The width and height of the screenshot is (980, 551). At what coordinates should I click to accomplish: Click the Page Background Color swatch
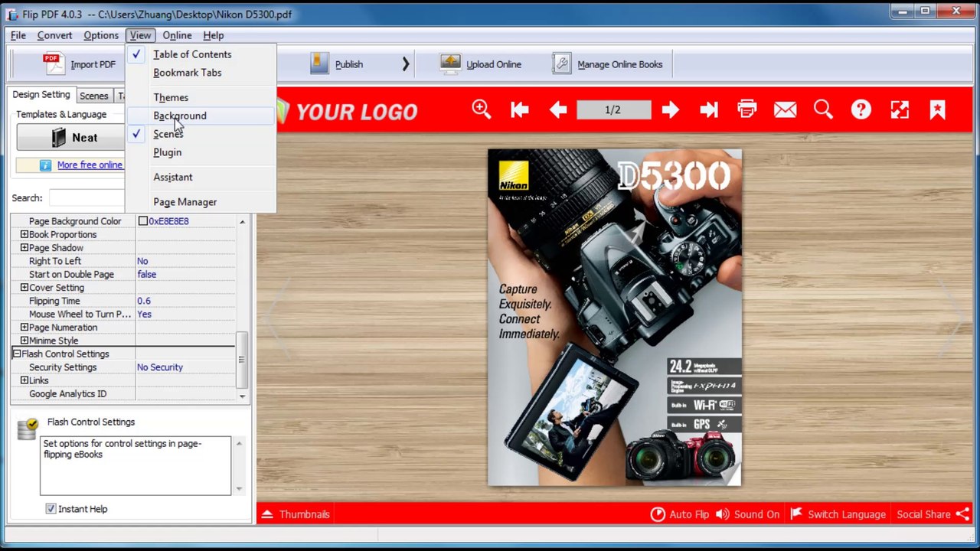(x=142, y=221)
